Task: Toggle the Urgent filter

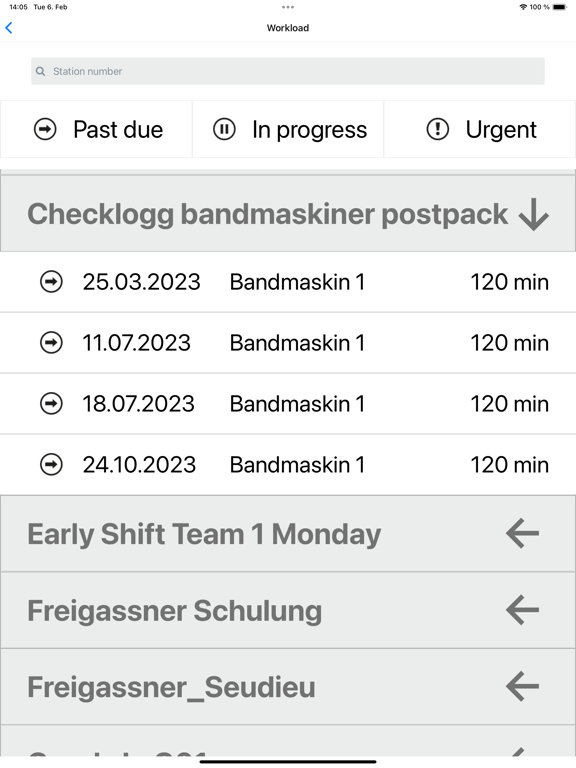Action: tap(480, 129)
